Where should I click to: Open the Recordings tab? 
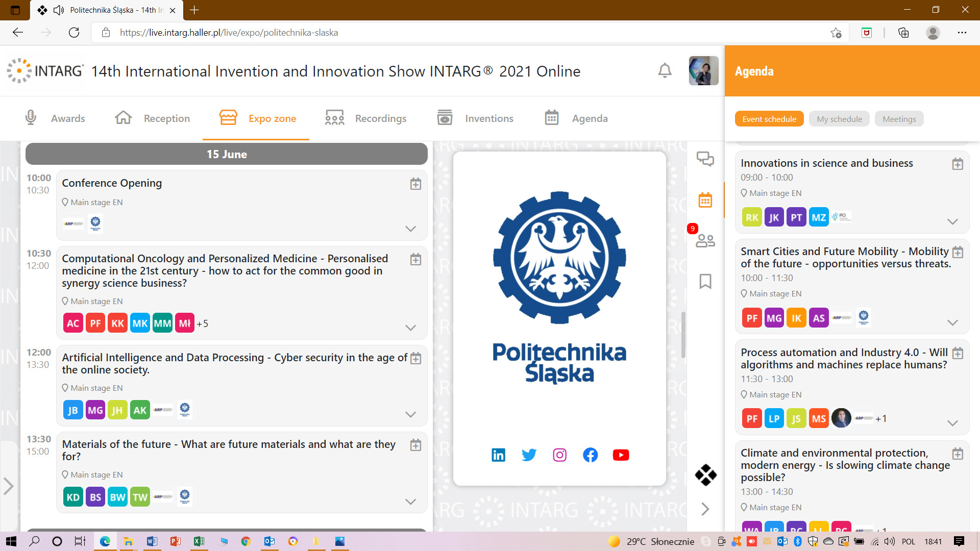365,118
